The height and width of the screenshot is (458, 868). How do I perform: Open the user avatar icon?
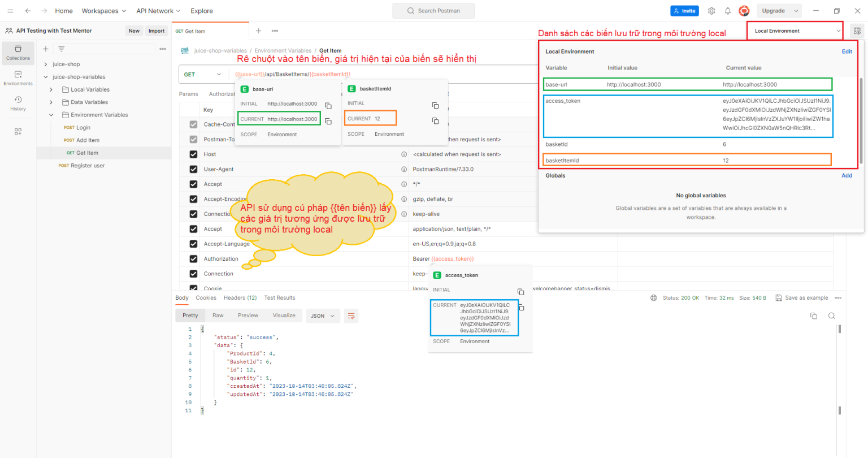tap(744, 11)
